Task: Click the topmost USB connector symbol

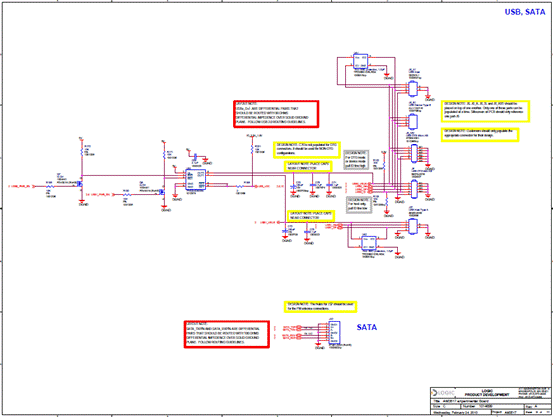Action: [x=413, y=89]
